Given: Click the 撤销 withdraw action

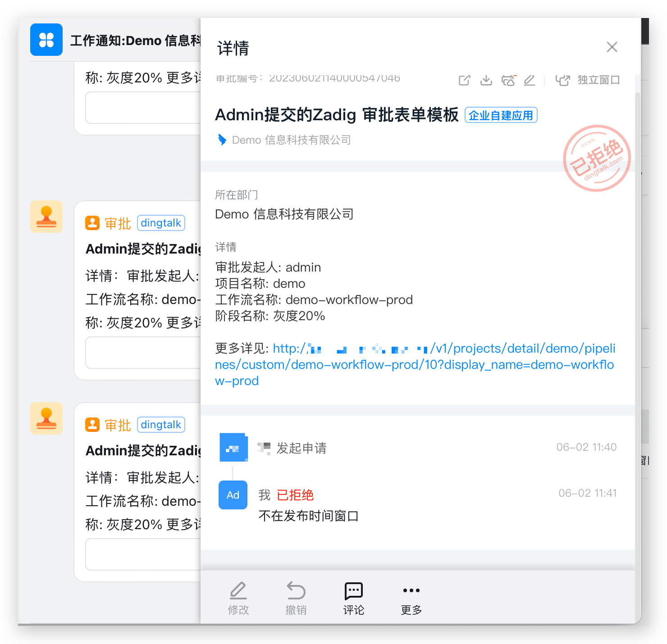Looking at the screenshot, I should (296, 598).
